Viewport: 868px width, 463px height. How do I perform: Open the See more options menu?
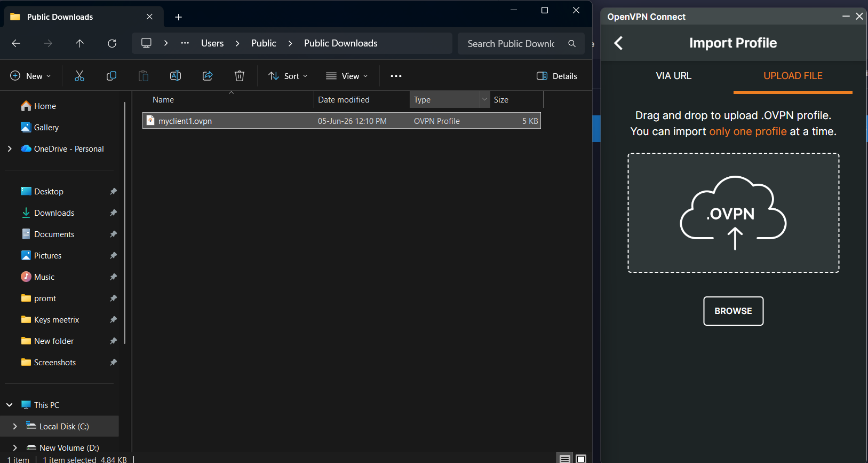pos(396,76)
